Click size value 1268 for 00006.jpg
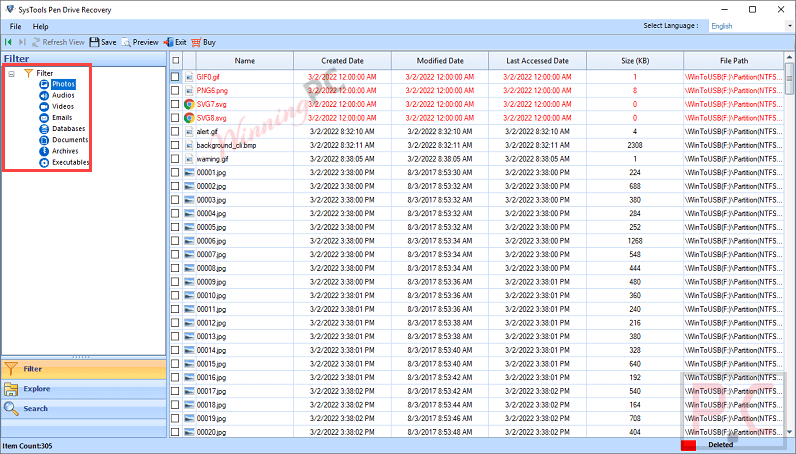Screen dimensions: 796x454 point(635,241)
